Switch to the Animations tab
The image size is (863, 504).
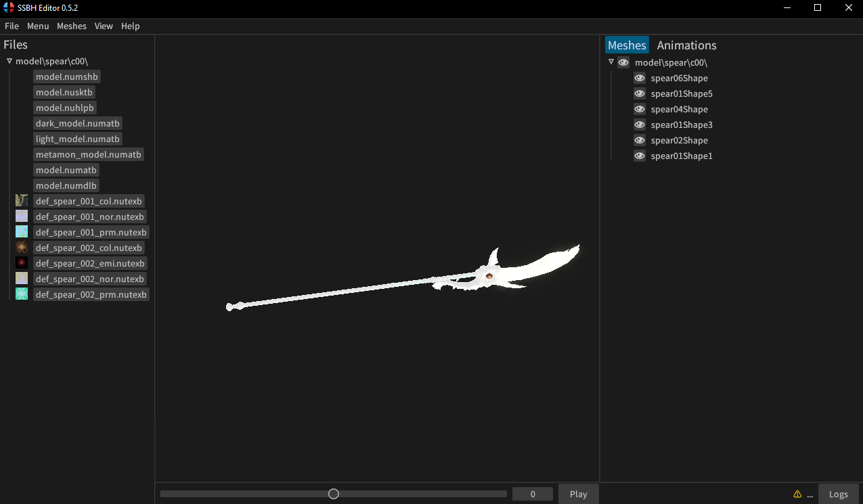[x=686, y=45]
